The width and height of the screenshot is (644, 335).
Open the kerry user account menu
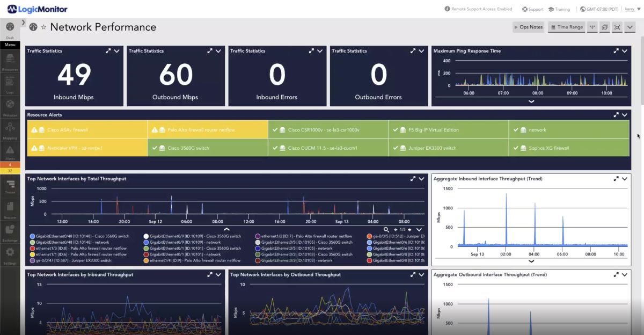pyautogui.click(x=631, y=9)
